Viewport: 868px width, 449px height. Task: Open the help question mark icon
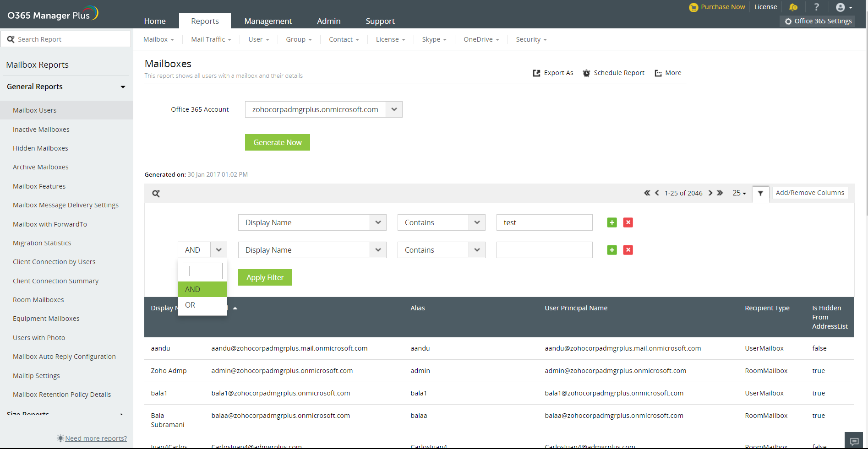tap(816, 7)
